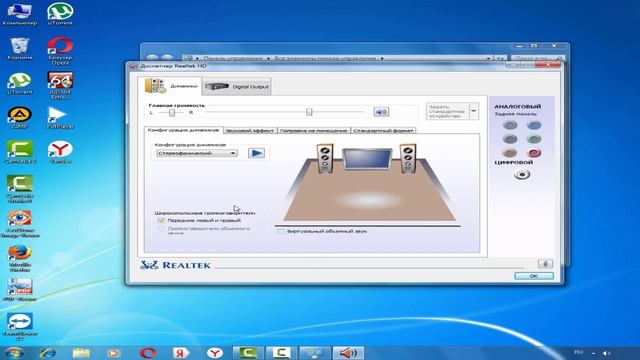Open the PDF Viewer desktop shortcut

[x=19, y=290]
